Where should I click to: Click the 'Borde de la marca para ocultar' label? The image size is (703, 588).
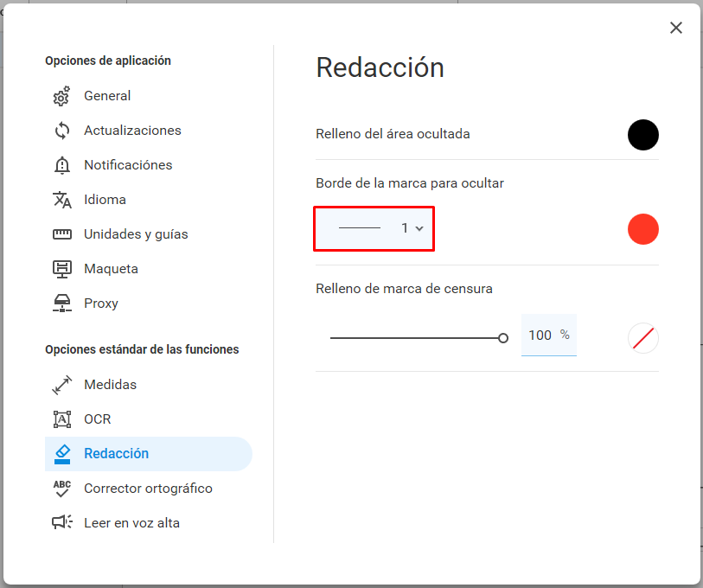(x=410, y=183)
